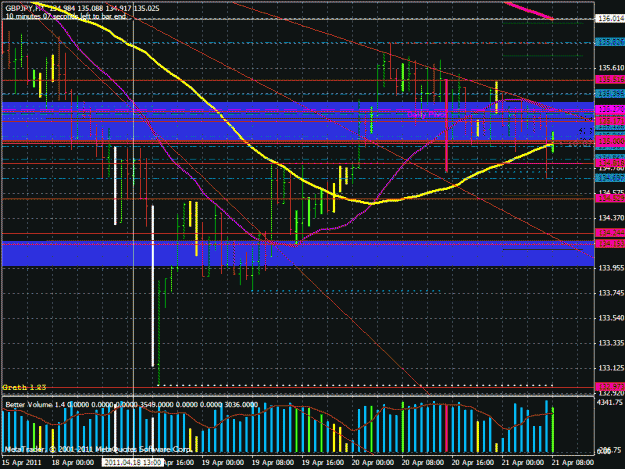Viewport: 625px width, 469px height.
Task: Click the pink 134.529 level label
Action: [x=610, y=198]
